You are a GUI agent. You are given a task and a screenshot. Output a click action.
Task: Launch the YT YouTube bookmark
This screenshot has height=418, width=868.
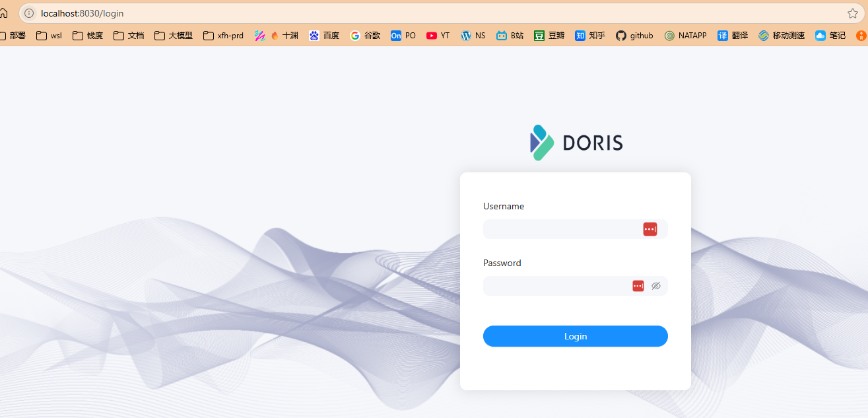[438, 36]
